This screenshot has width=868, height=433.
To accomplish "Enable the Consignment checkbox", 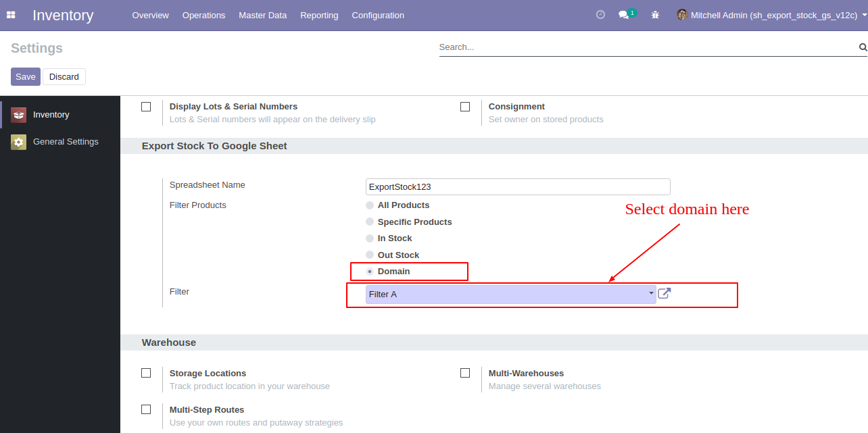I will click(465, 107).
